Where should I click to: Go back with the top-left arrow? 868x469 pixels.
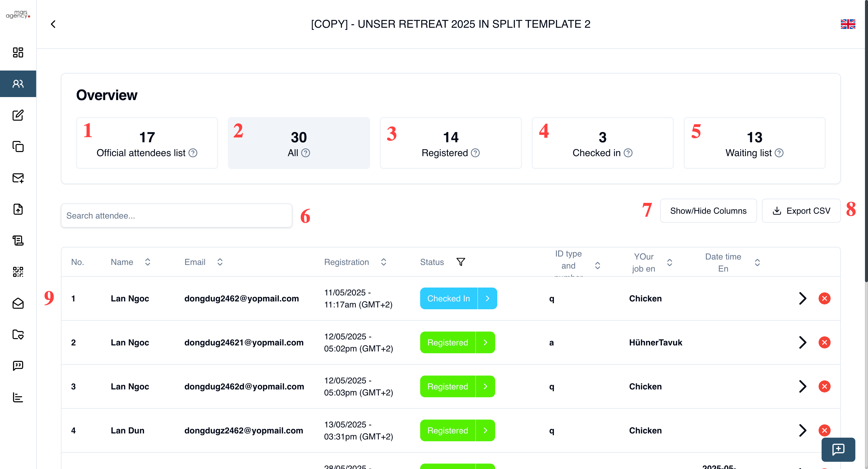click(53, 24)
